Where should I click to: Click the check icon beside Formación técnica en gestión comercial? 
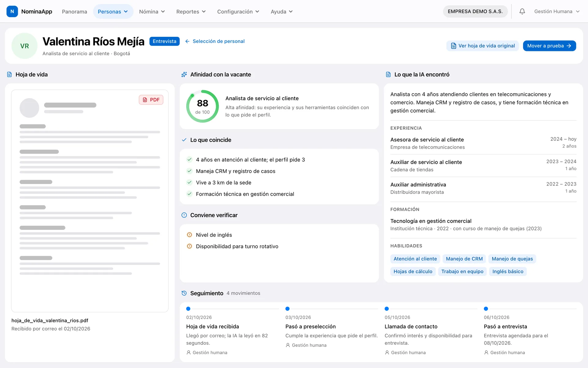tap(190, 194)
